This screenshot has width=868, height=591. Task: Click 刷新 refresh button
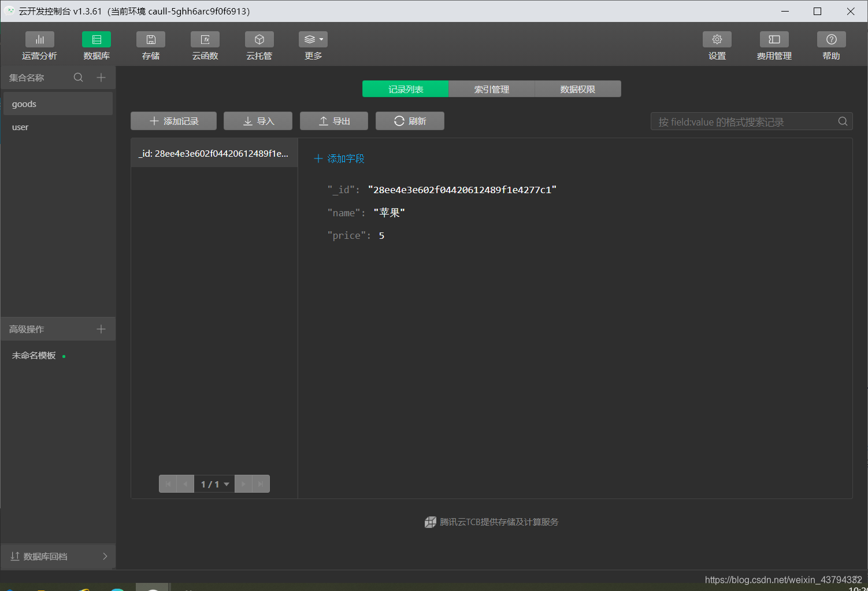point(410,121)
